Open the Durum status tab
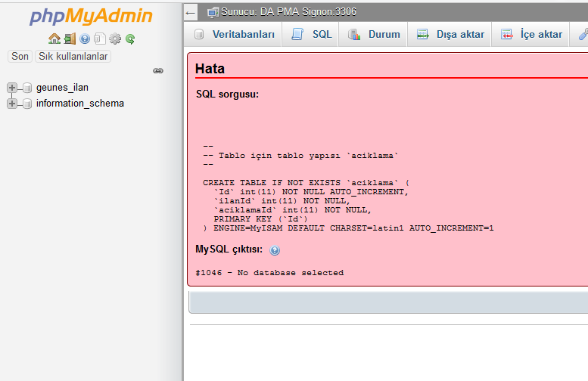The image size is (588, 381). pos(375,34)
